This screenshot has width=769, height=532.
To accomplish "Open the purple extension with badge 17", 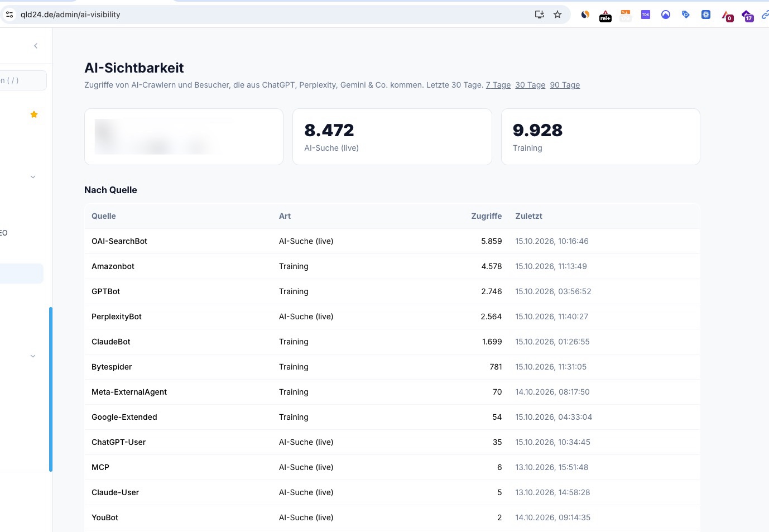I will 747,16.
